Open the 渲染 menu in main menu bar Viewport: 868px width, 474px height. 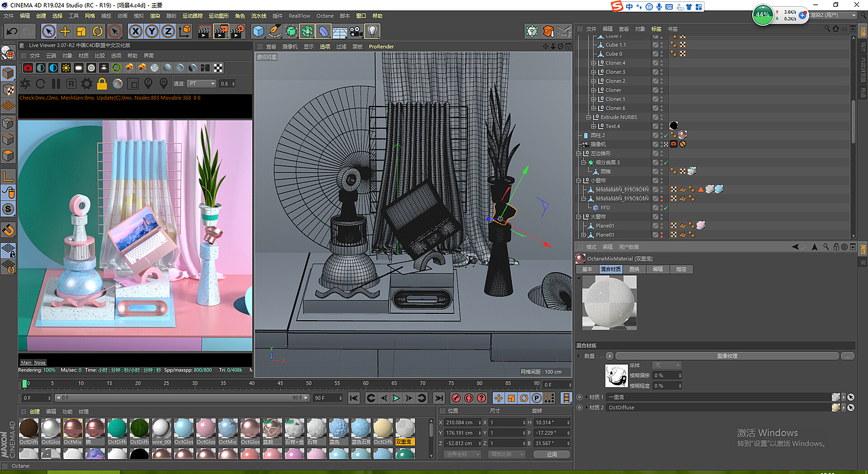click(155, 16)
